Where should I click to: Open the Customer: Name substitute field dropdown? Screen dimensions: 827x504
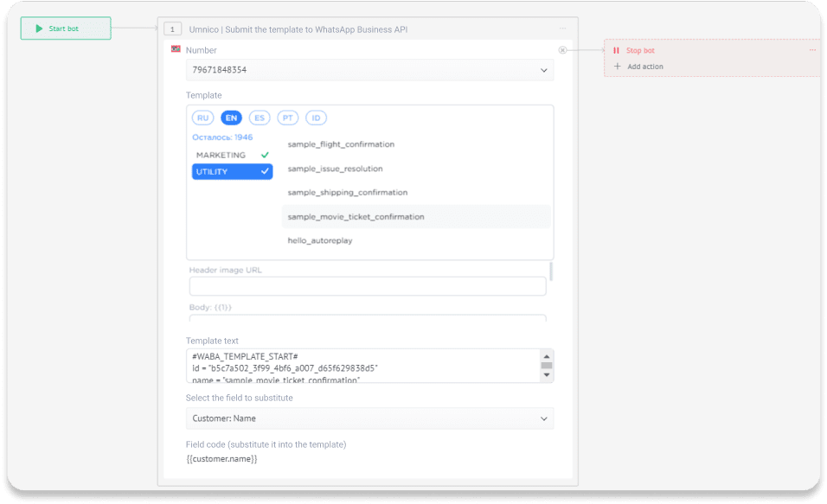(x=369, y=418)
